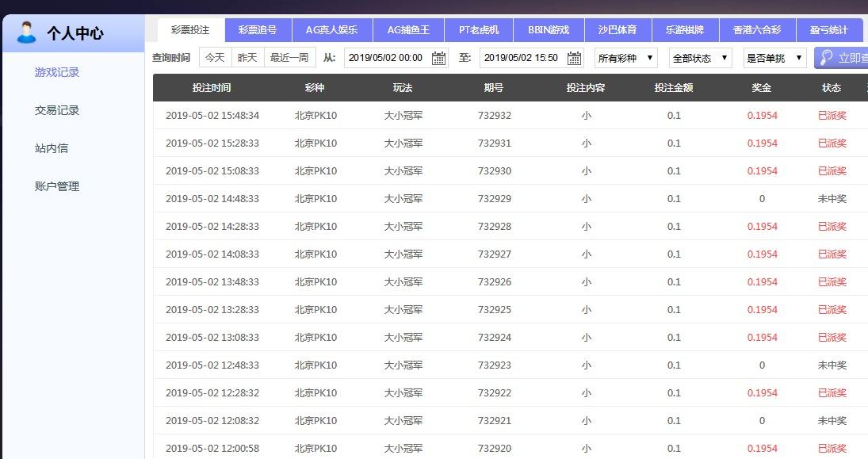Click period number 732931

coord(495,143)
